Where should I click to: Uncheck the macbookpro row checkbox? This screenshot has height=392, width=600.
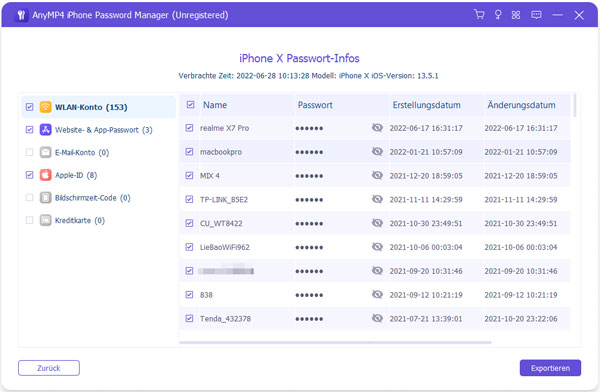(189, 152)
